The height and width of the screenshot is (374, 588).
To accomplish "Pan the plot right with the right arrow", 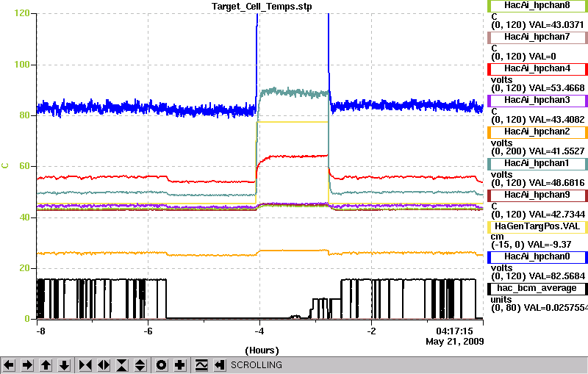I will tap(27, 365).
